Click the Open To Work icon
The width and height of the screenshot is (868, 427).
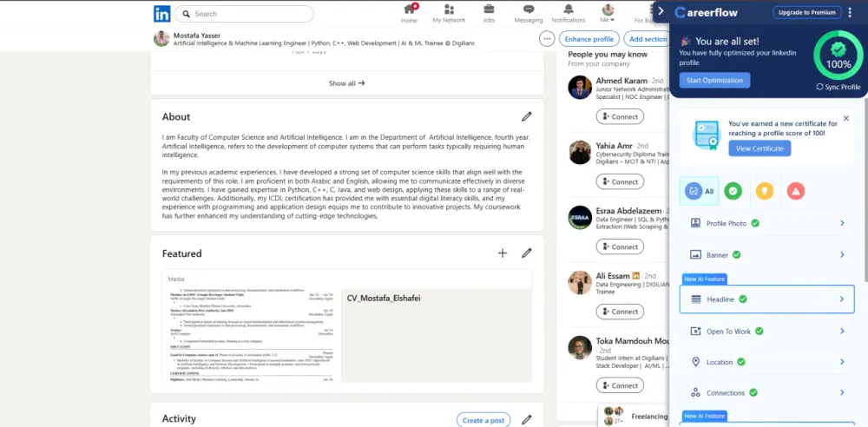coord(696,332)
